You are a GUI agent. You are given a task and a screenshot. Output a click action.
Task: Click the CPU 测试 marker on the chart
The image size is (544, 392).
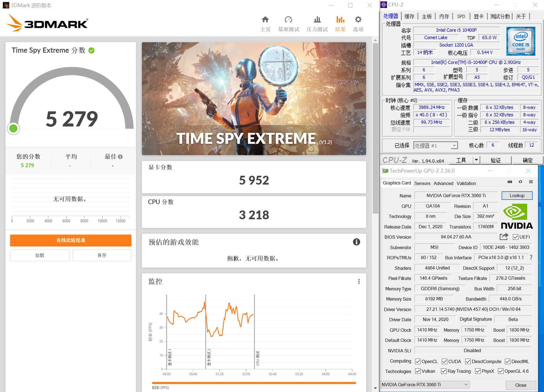coord(258,358)
